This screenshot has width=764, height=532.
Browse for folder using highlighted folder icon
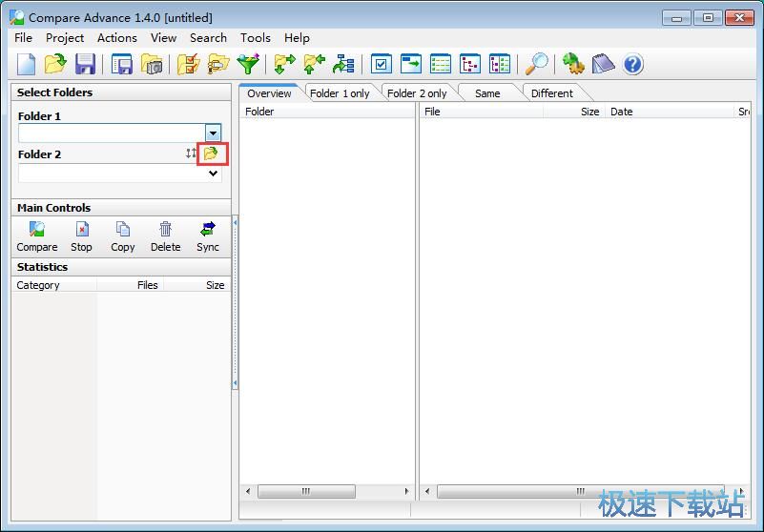tap(212, 153)
